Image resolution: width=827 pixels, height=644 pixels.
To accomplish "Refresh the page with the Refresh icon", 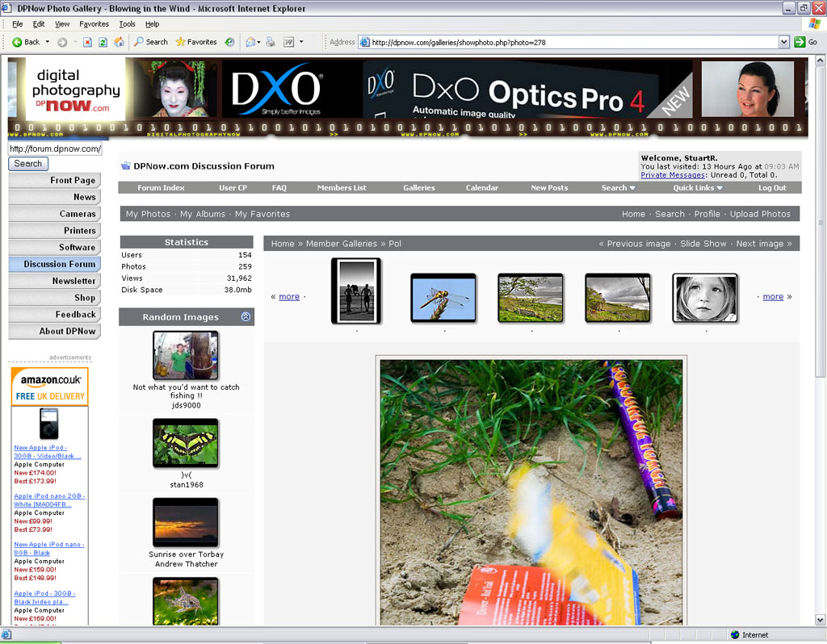I will [x=103, y=42].
